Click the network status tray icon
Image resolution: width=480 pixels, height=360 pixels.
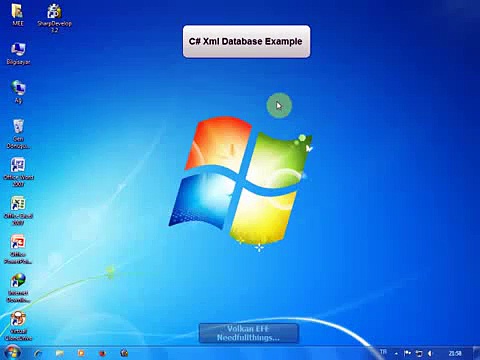(419, 353)
